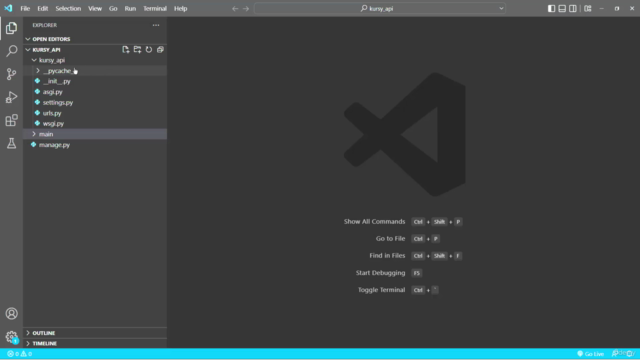Open the File menu
Image resolution: width=640 pixels, height=360 pixels.
point(25,9)
